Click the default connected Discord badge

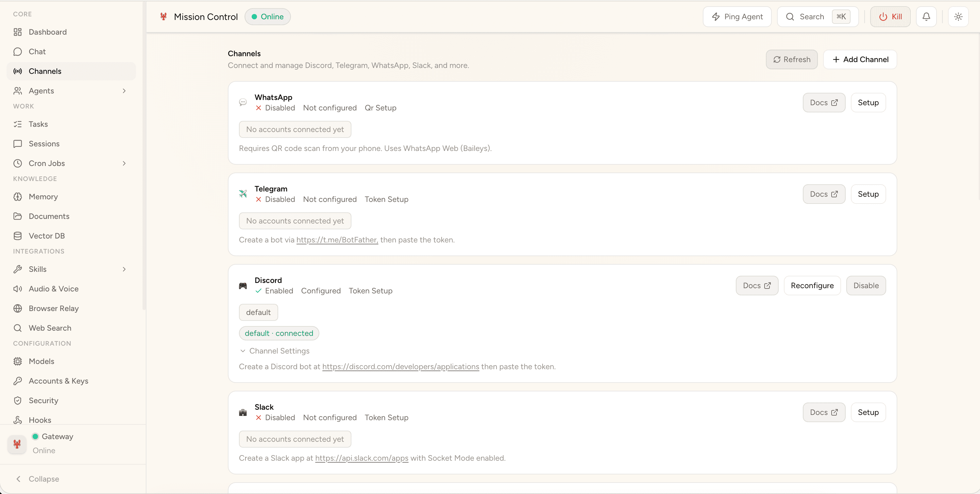click(279, 333)
